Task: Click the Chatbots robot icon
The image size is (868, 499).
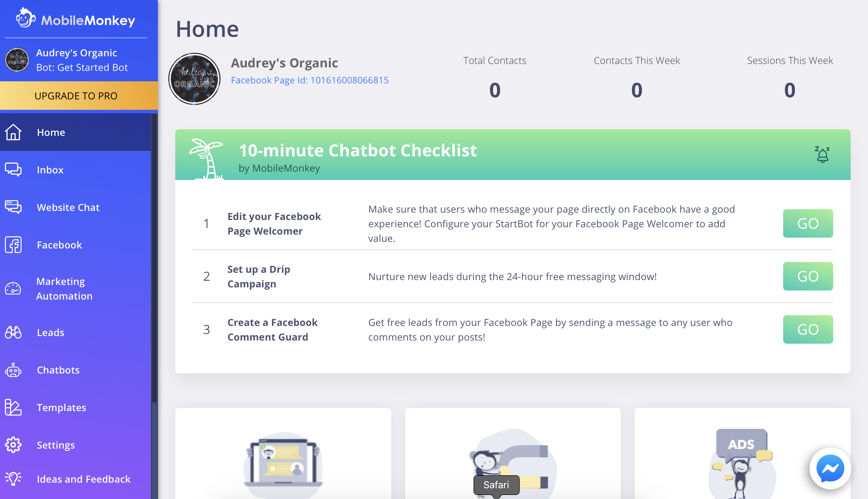Action: (13, 370)
